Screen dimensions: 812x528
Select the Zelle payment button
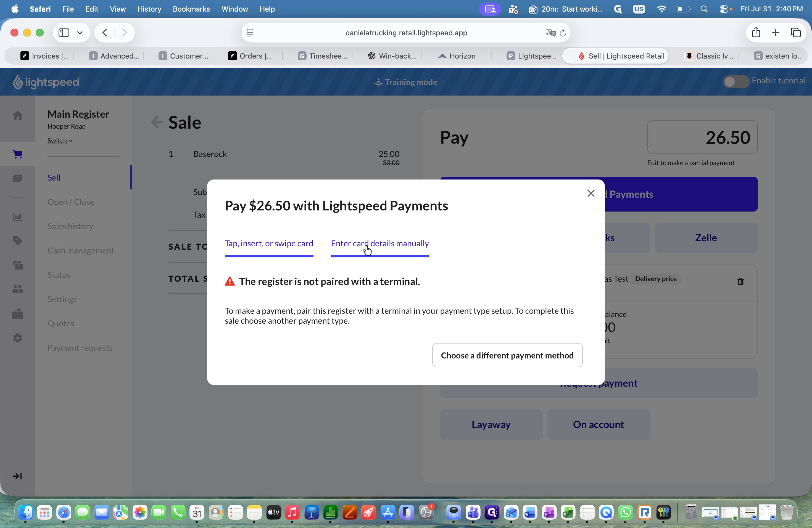pos(706,238)
